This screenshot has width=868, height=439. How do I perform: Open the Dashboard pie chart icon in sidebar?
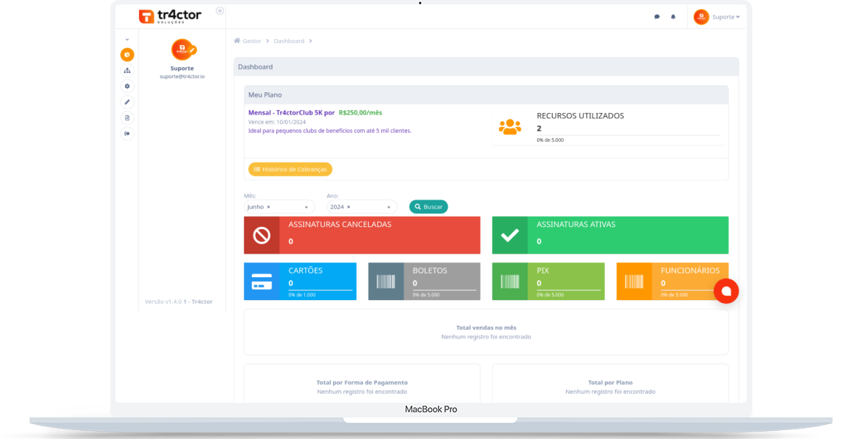coord(127,55)
